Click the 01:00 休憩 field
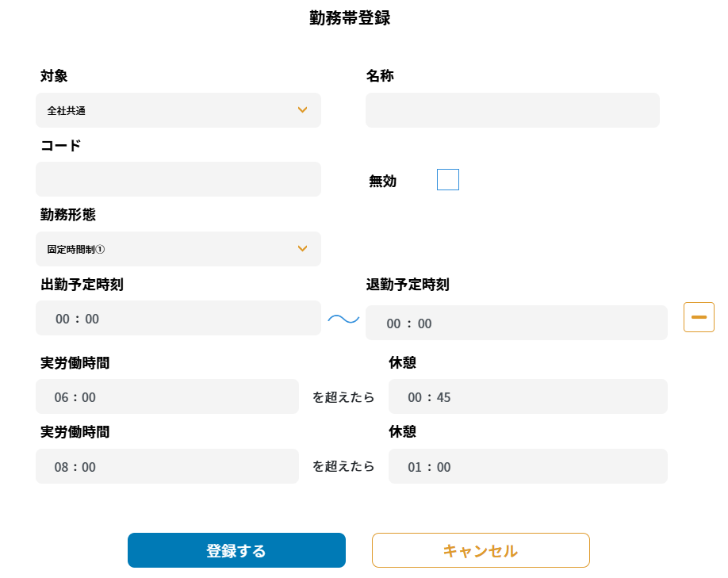Image resolution: width=728 pixels, height=578 pixels. (527, 466)
